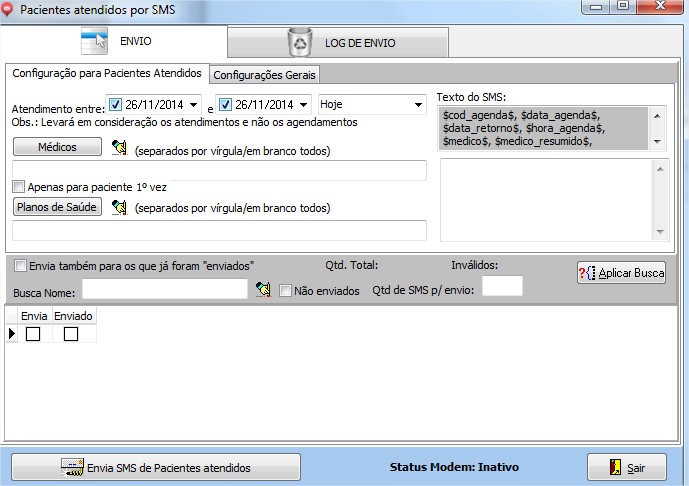
Task: Open the Configurações Gerais tab
Action: tap(265, 75)
